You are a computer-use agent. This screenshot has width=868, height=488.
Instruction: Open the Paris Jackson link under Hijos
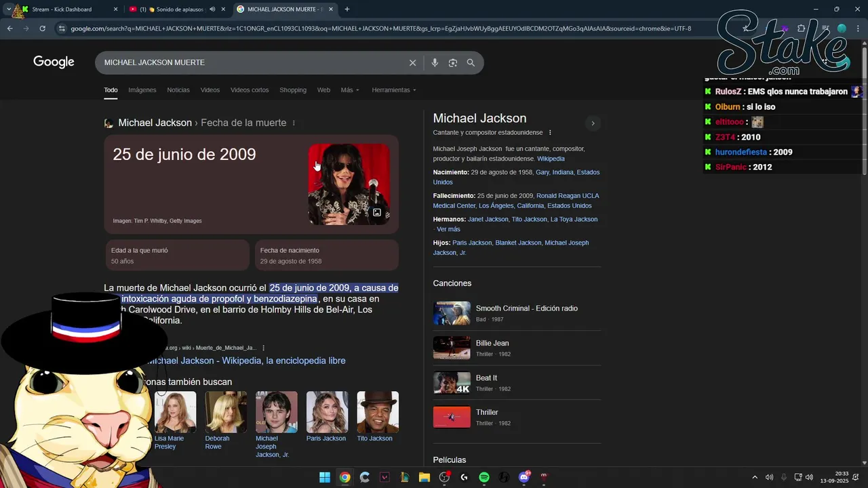click(x=472, y=243)
